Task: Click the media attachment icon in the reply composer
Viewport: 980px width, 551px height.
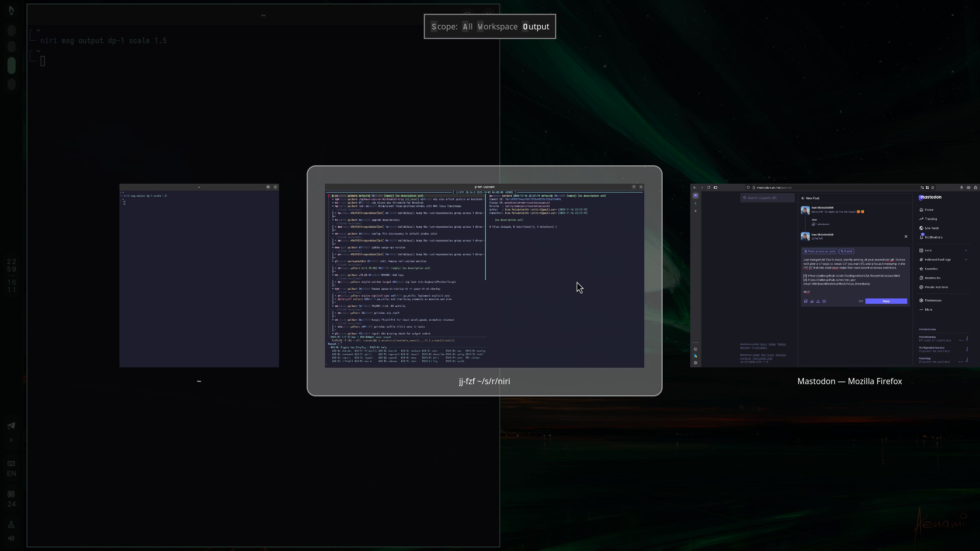Action: pyautogui.click(x=806, y=301)
